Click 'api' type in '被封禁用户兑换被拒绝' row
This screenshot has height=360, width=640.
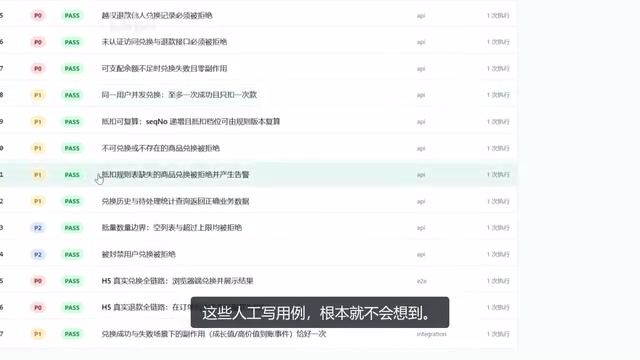tap(421, 255)
